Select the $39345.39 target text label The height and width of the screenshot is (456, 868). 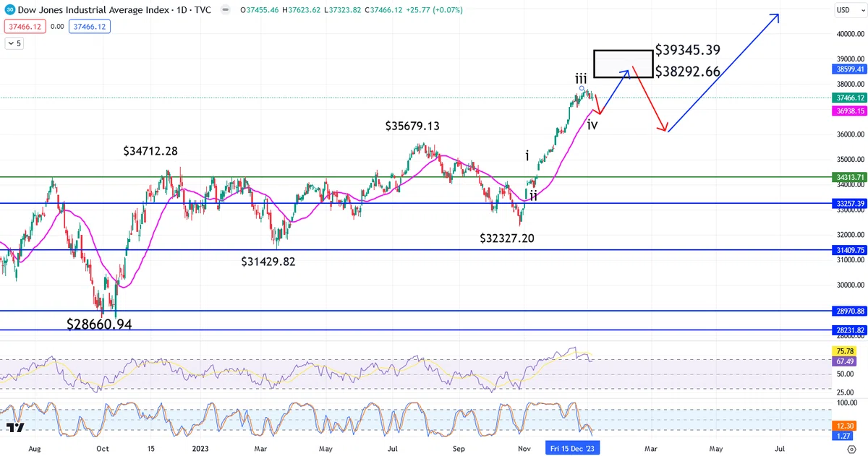click(x=687, y=50)
